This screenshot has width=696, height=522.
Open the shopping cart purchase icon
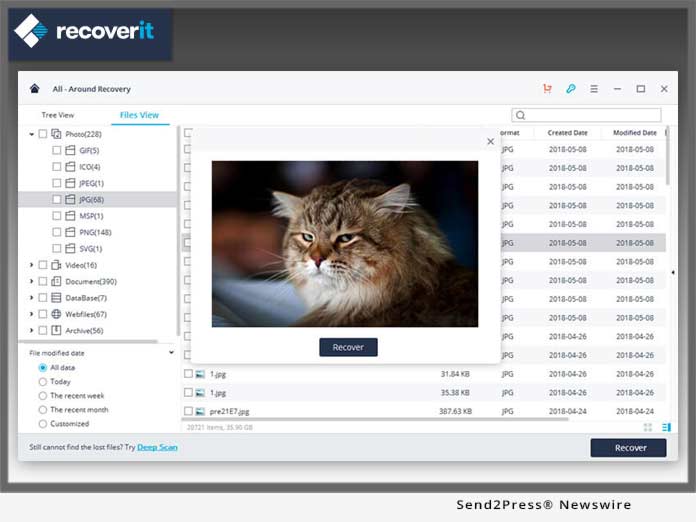(x=547, y=89)
